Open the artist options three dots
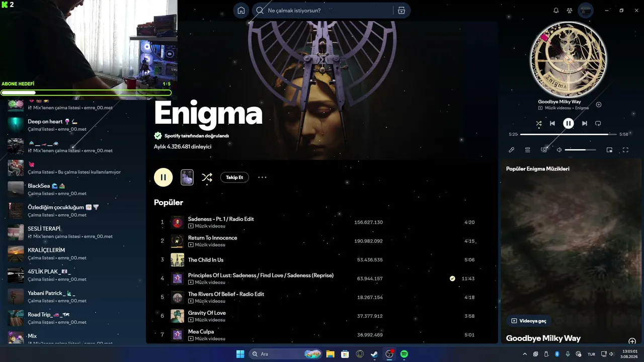Viewport: 644px width, 362px height. (x=262, y=177)
